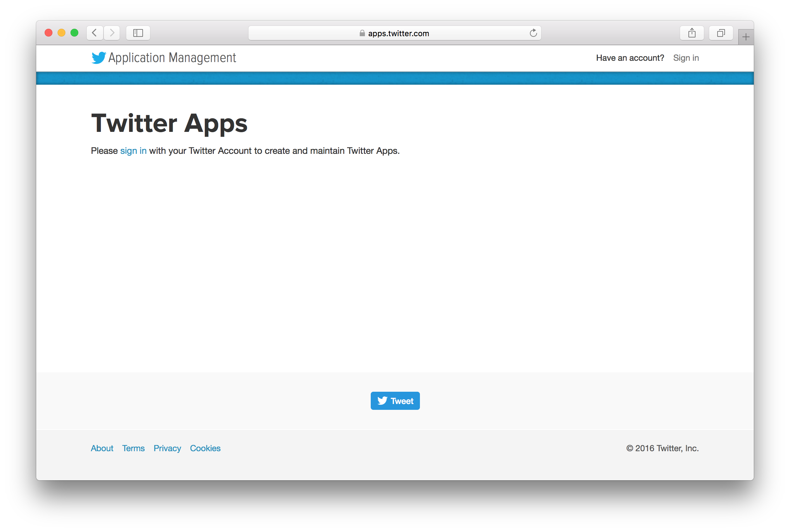The image size is (790, 532).
Task: Click the Sign in button
Action: point(686,58)
